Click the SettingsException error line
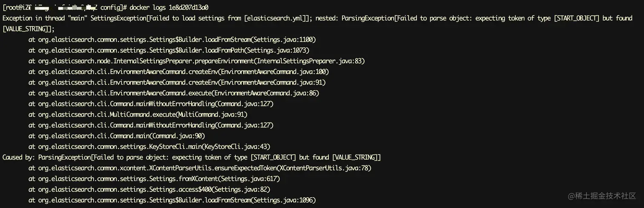644x208 pixels. click(317, 19)
